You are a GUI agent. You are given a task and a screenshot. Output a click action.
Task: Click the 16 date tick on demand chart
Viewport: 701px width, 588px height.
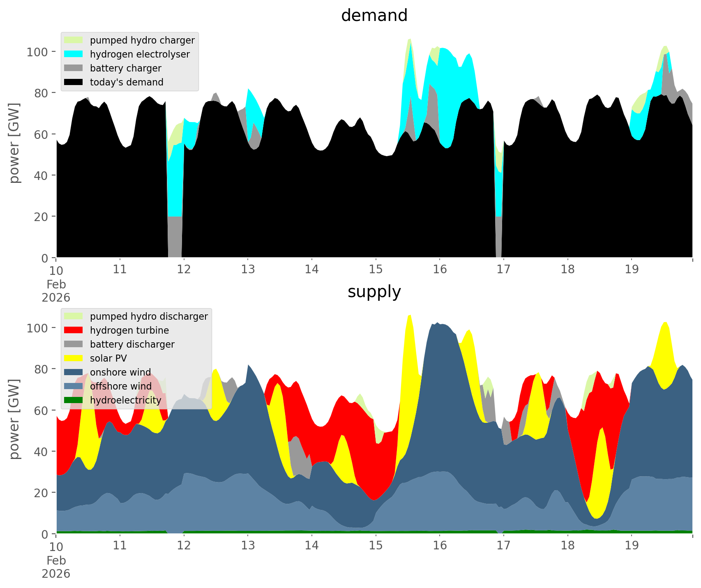tap(440, 270)
